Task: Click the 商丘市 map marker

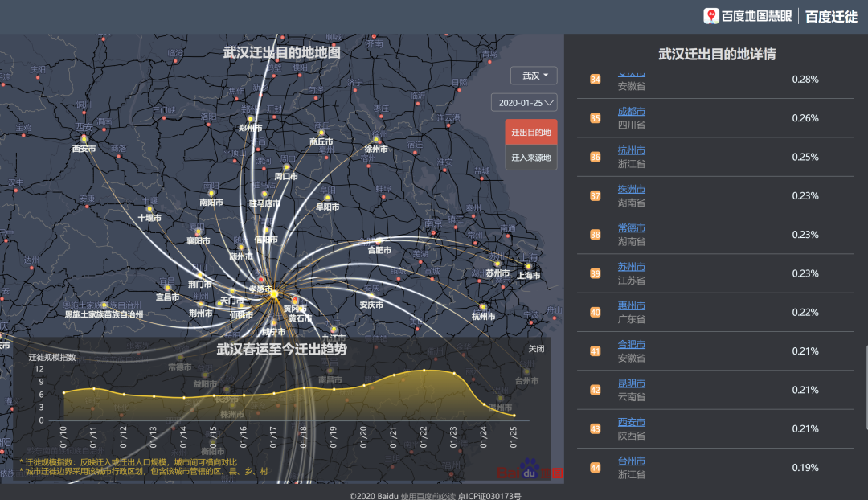Action: pos(321,133)
